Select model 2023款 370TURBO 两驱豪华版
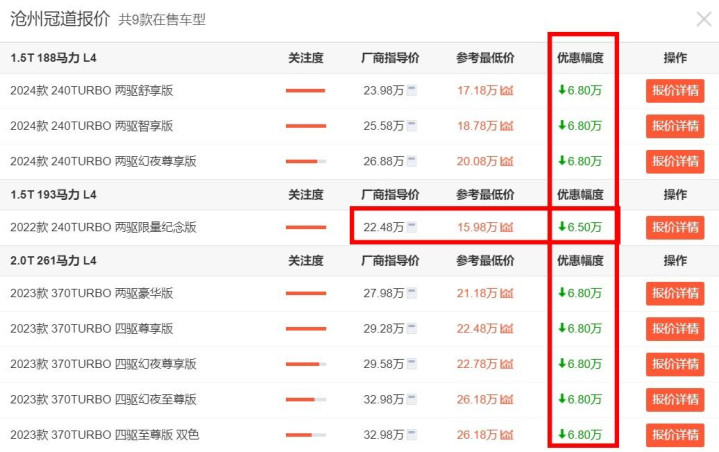 (x=92, y=293)
